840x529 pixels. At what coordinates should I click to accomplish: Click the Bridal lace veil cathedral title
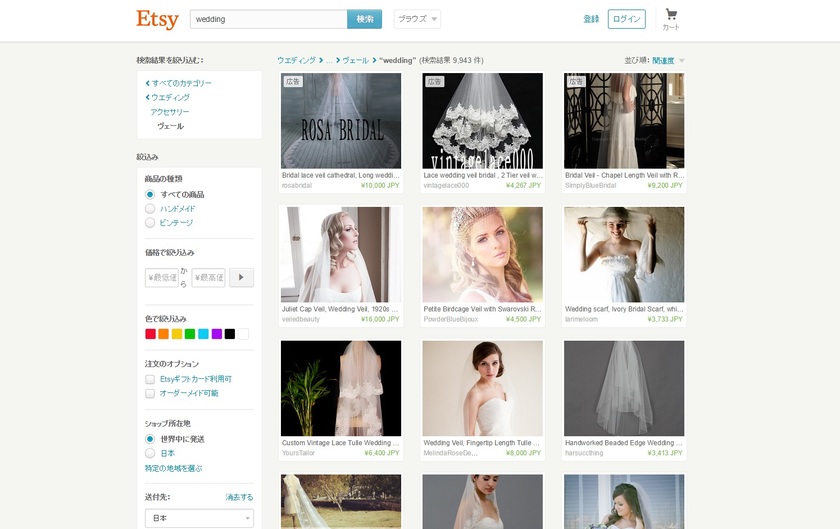pyautogui.click(x=341, y=175)
